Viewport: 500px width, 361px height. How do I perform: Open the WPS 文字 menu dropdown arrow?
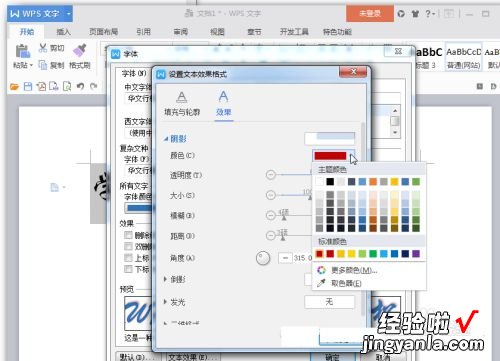(x=68, y=14)
